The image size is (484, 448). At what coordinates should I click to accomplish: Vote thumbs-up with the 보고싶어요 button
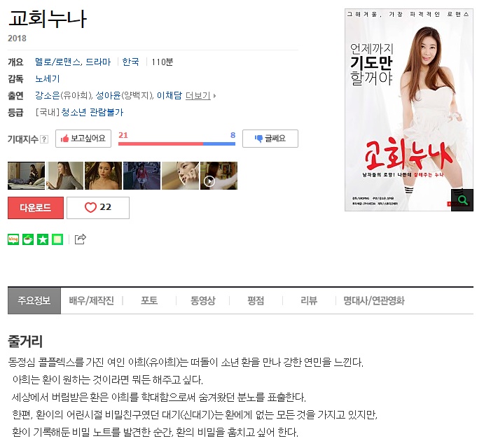click(x=83, y=139)
